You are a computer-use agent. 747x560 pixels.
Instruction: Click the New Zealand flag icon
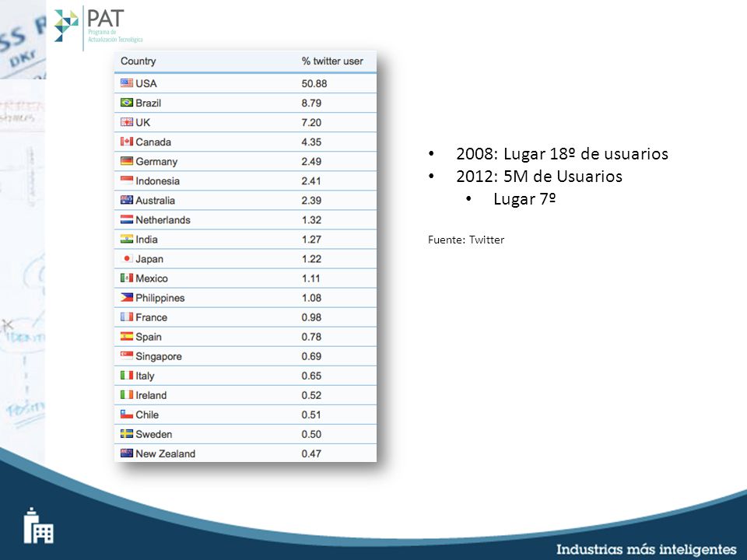click(x=127, y=453)
